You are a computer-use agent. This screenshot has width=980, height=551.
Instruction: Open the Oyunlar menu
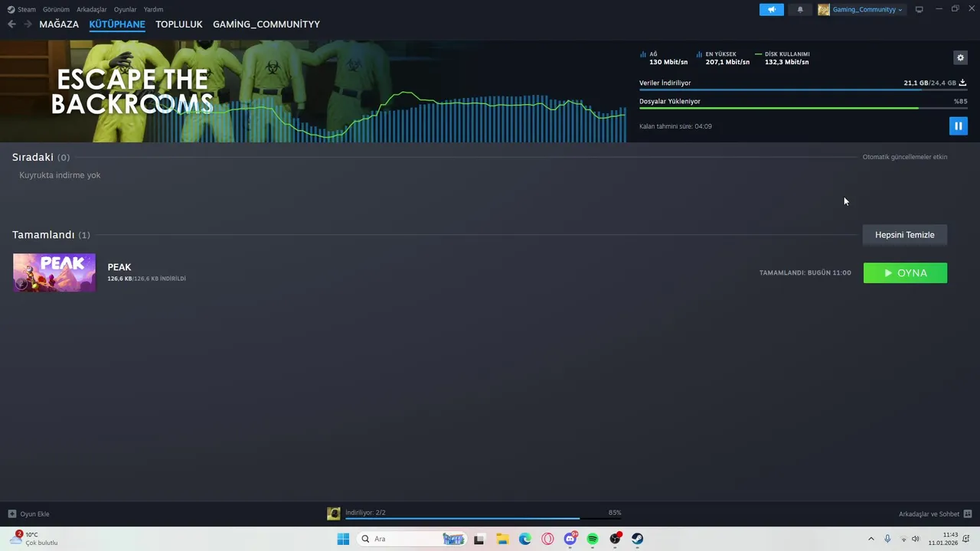coord(126,9)
